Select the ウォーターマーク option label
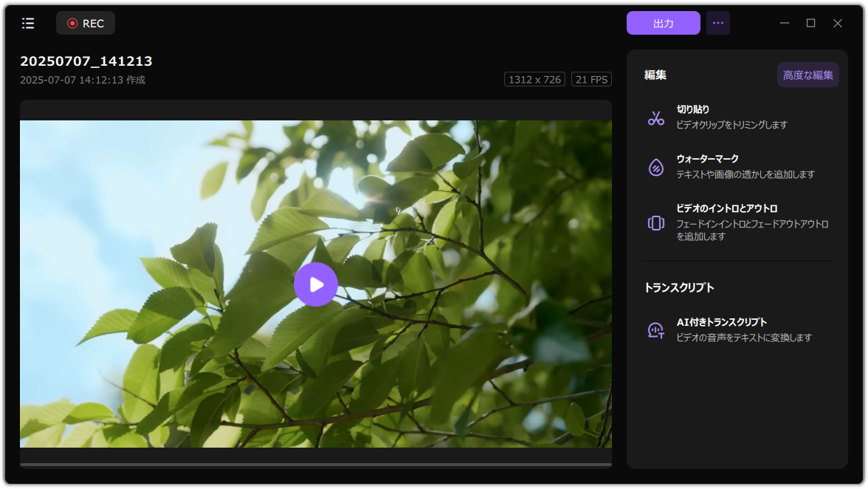868x489 pixels. (x=707, y=160)
